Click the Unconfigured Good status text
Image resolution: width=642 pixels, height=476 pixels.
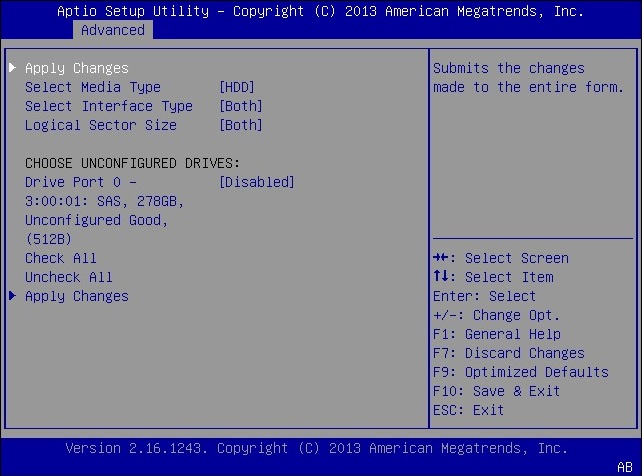point(97,221)
